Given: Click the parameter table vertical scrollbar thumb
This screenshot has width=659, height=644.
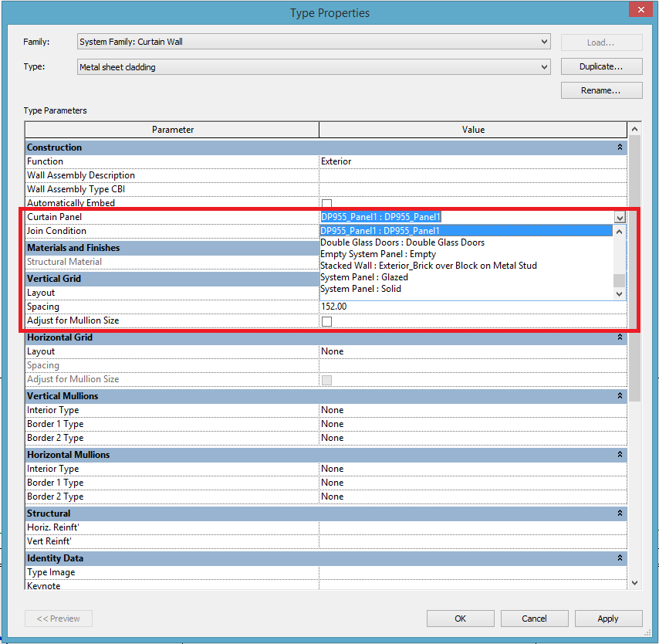Looking at the screenshot, I should [634, 268].
